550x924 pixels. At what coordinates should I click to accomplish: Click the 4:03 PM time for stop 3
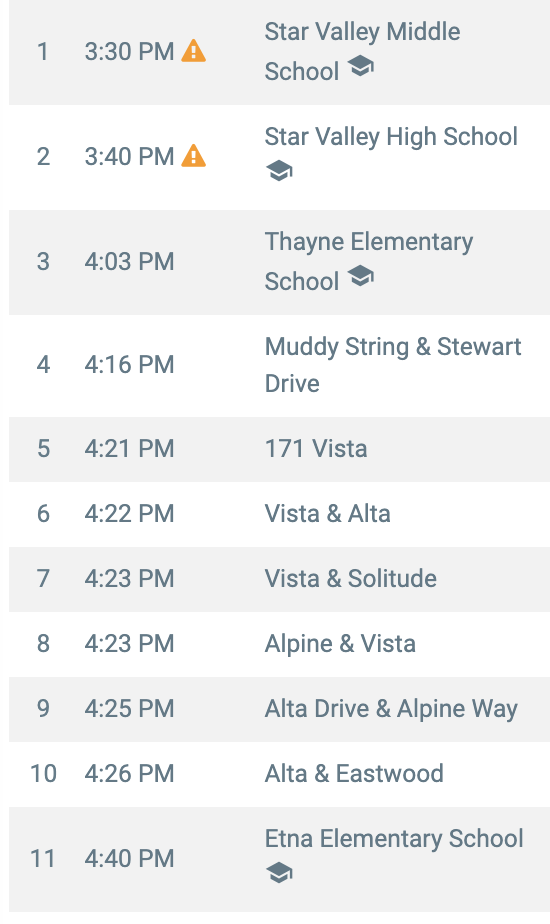pos(129,262)
